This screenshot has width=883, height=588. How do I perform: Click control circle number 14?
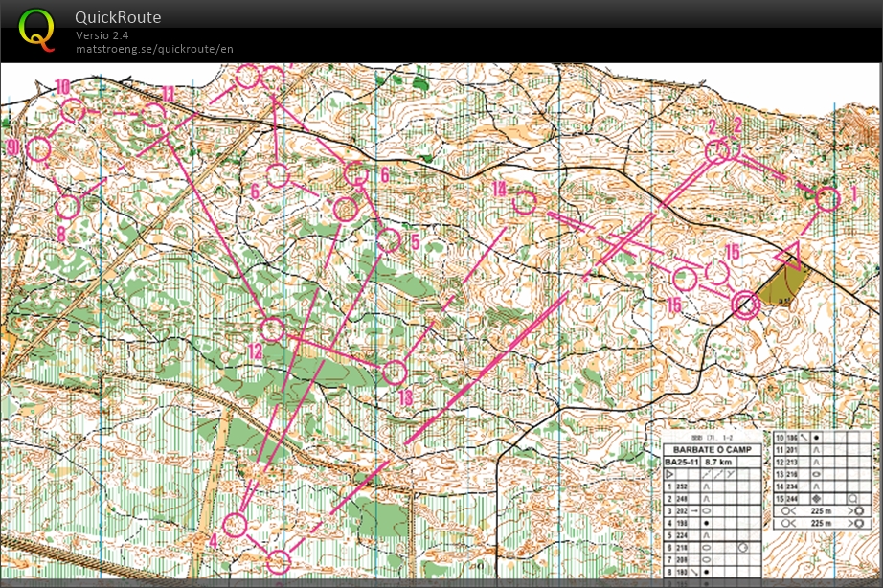pyautogui.click(x=525, y=202)
